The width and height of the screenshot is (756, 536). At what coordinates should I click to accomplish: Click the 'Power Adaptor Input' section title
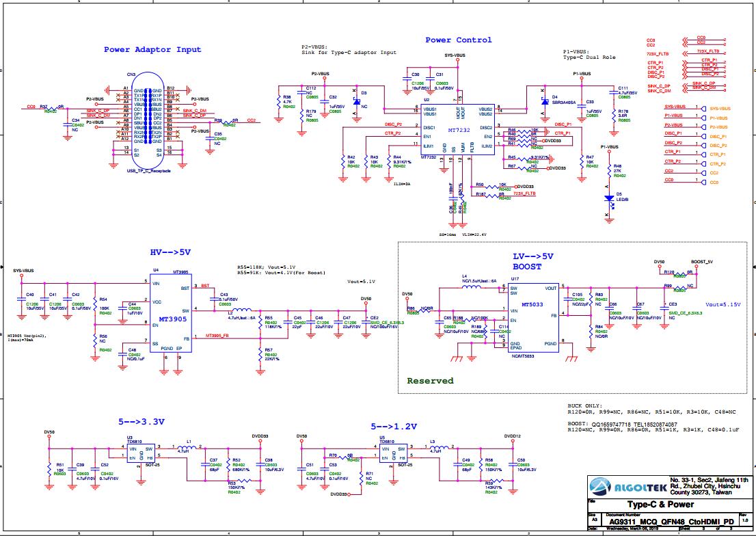pos(152,49)
